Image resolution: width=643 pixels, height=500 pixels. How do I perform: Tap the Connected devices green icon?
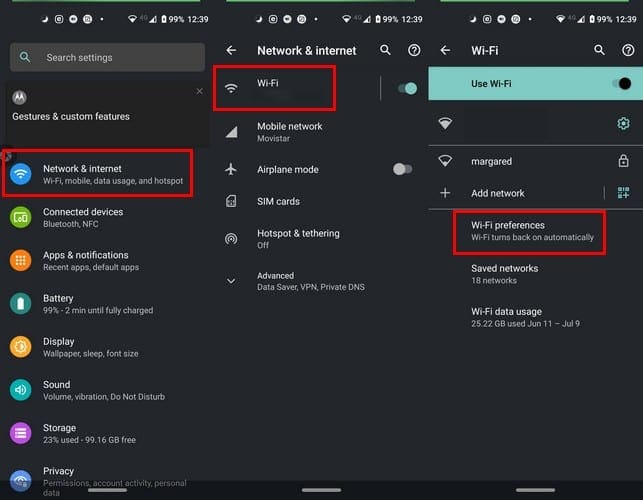click(x=21, y=217)
